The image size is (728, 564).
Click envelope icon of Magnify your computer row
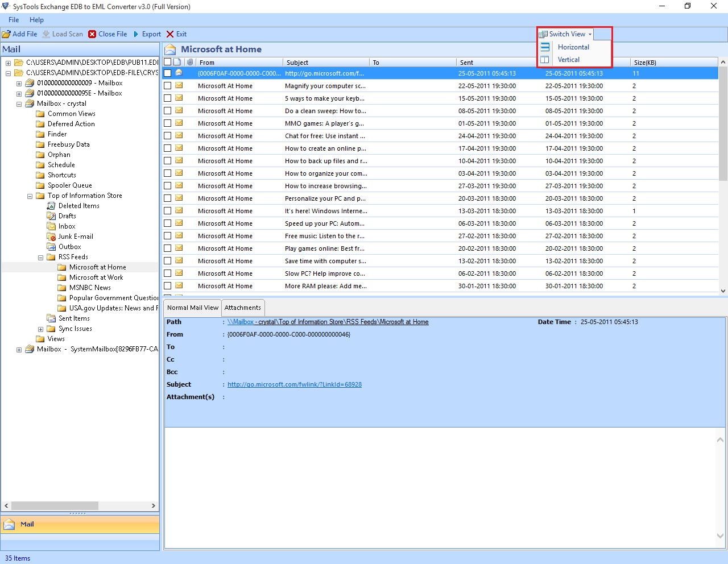[x=179, y=86]
